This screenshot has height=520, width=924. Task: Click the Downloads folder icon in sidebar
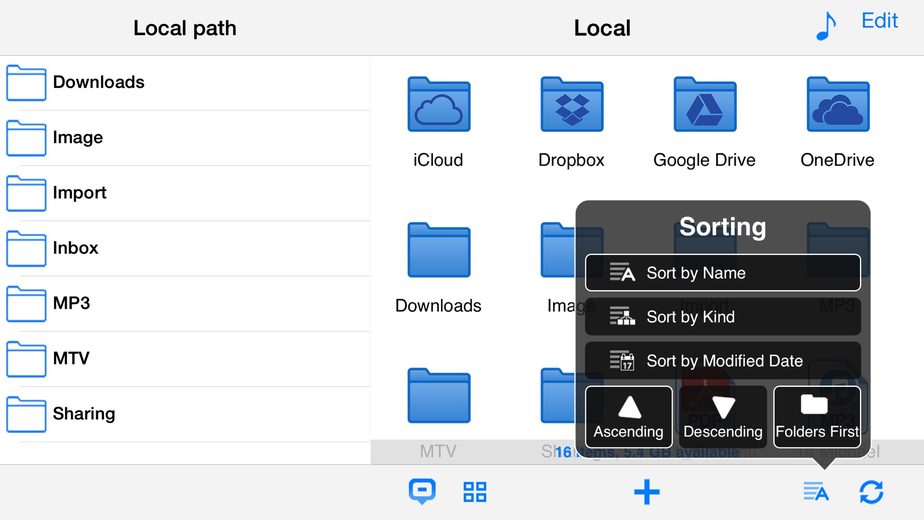click(26, 83)
